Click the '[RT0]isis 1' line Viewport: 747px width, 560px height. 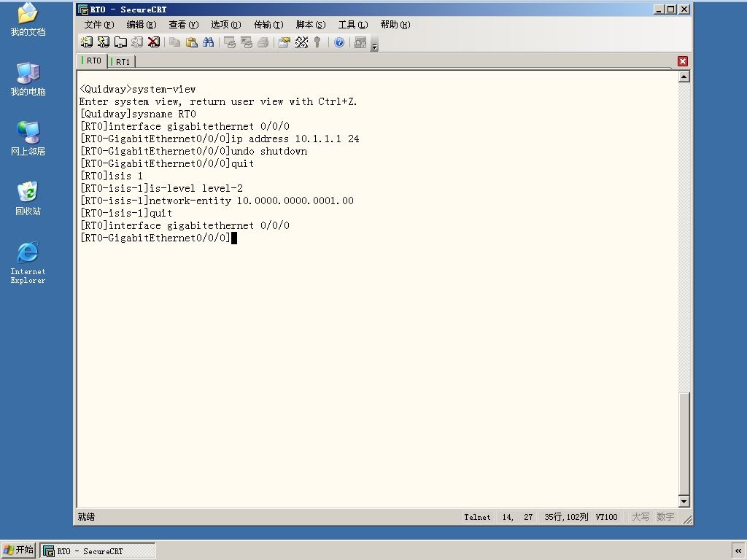coord(112,176)
